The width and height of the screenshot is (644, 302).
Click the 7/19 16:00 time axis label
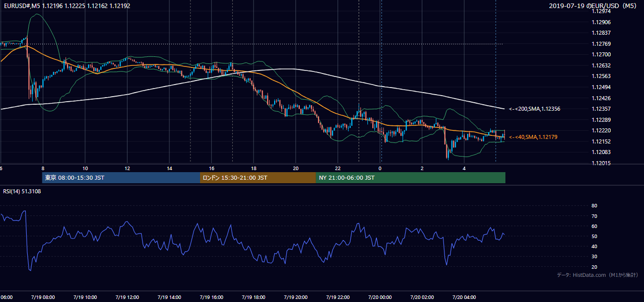point(212,297)
